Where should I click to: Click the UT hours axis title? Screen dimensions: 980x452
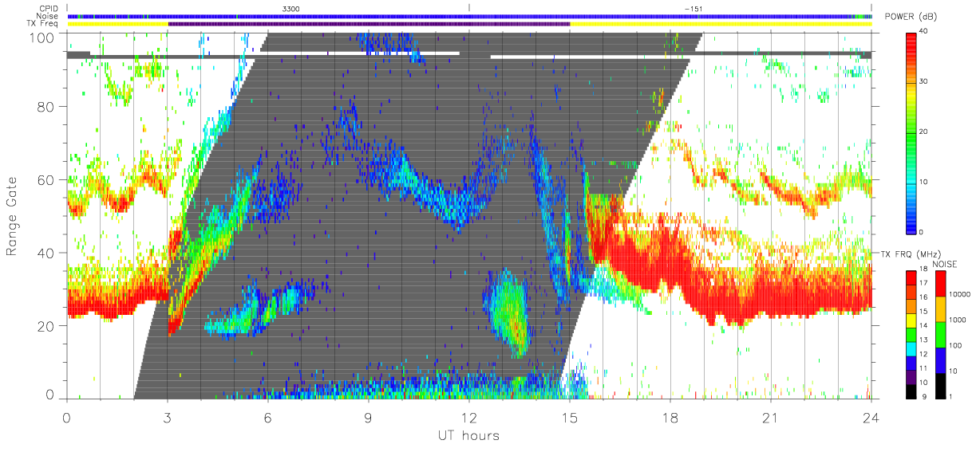coord(468,435)
